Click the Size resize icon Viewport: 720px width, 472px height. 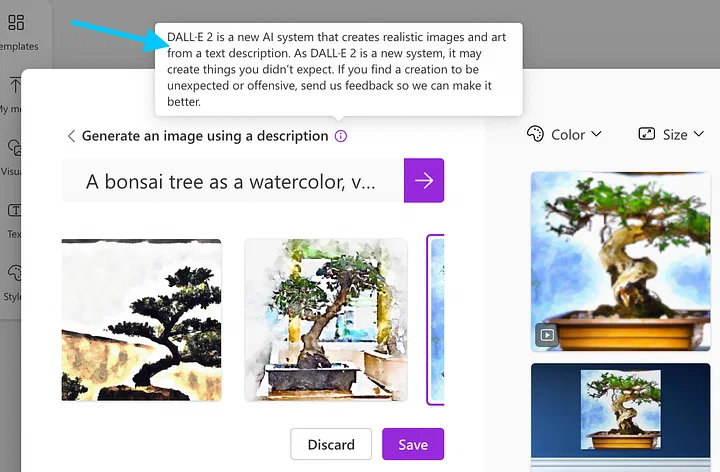click(x=647, y=134)
